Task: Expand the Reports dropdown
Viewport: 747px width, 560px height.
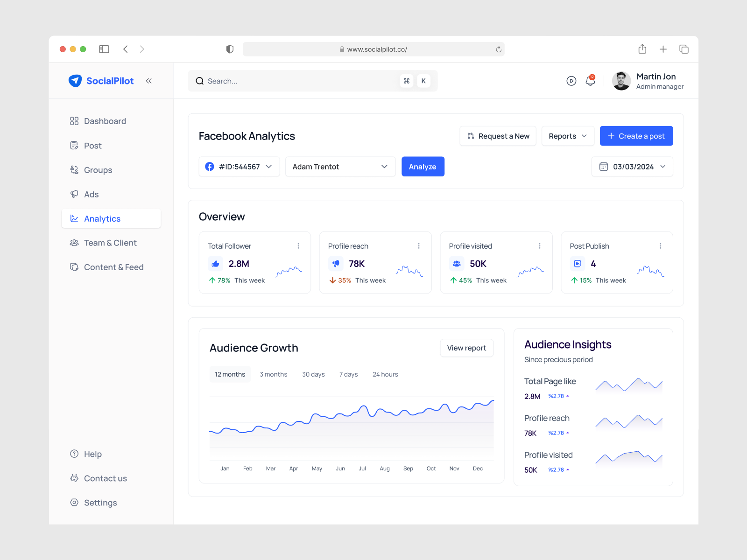Action: point(568,136)
